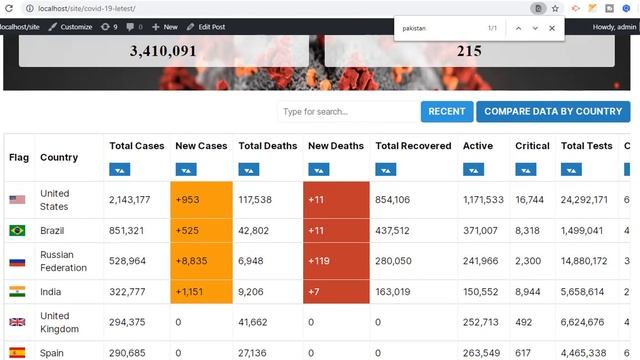Click the Country column header

(x=59, y=158)
